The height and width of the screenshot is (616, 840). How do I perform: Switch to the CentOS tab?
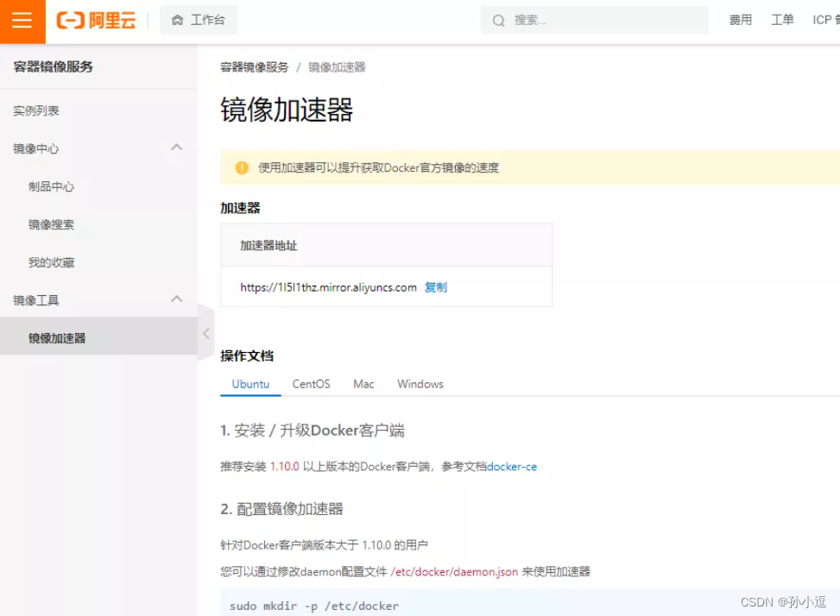pos(311,384)
